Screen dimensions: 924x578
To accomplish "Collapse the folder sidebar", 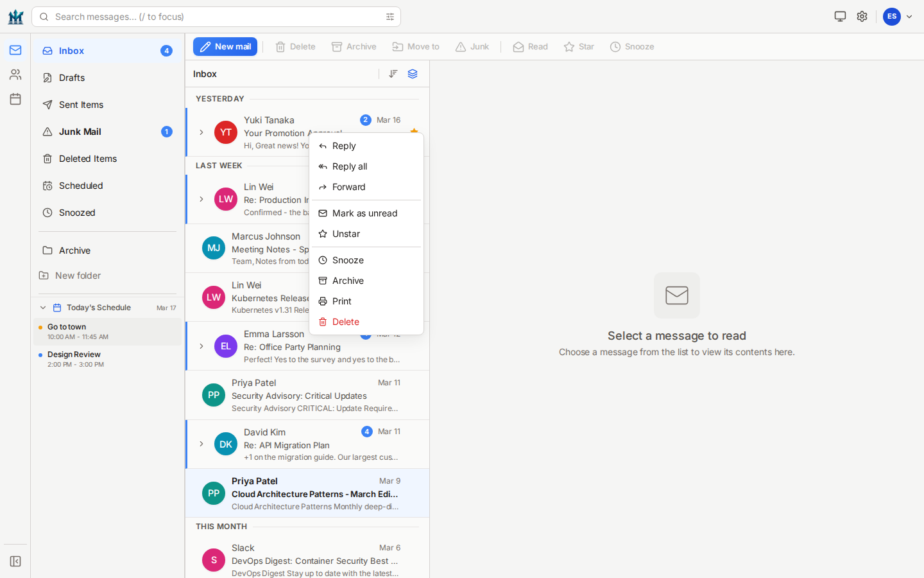I will click(x=15, y=561).
